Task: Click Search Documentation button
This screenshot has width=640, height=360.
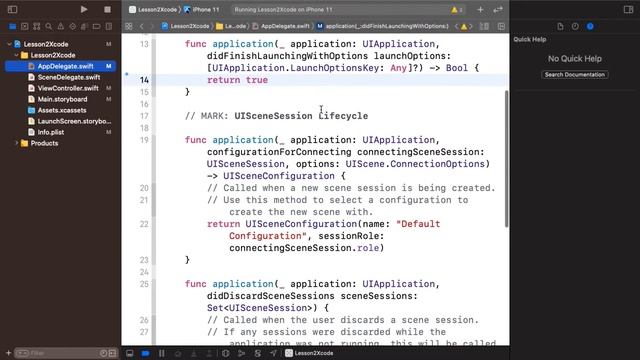Action: click(x=575, y=75)
